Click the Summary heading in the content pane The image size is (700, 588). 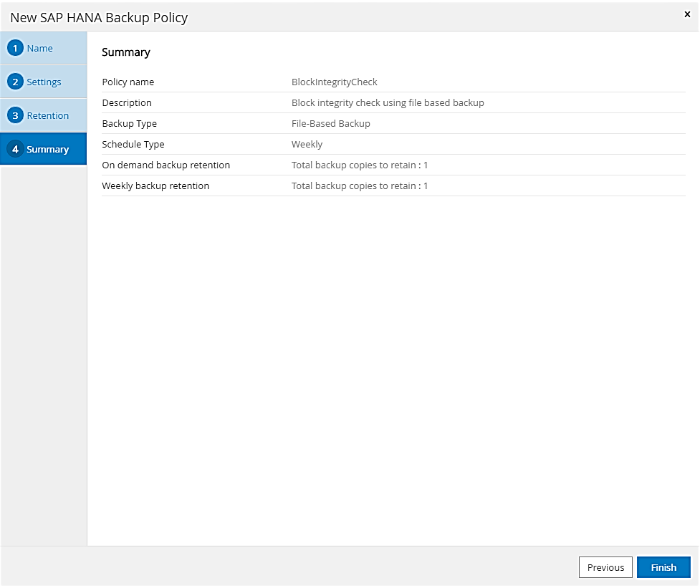click(x=126, y=52)
